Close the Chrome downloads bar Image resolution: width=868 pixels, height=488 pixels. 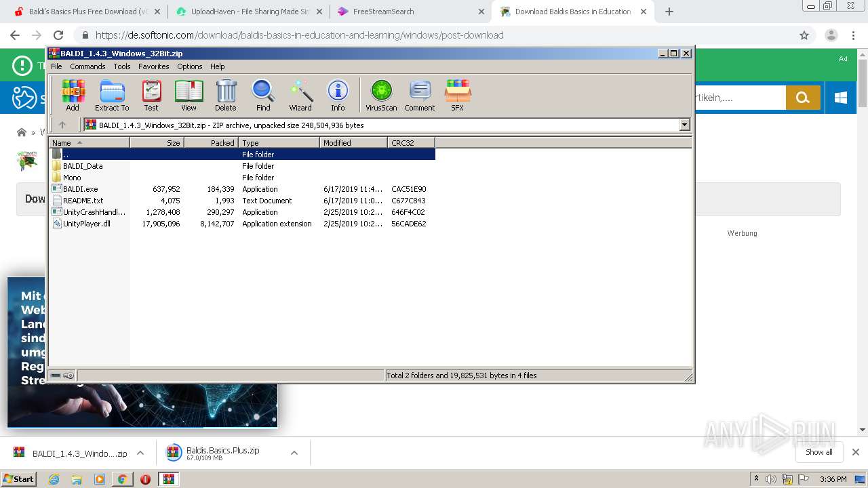[856, 452]
